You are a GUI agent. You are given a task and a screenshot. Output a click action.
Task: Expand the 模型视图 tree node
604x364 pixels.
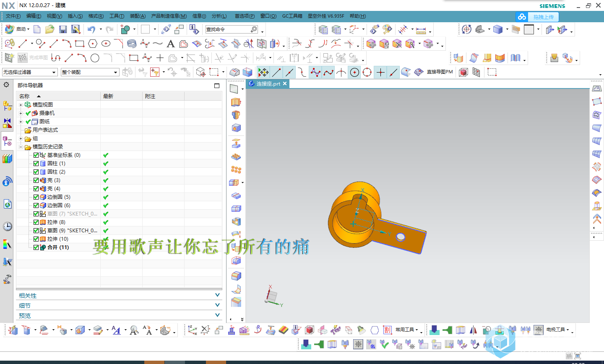21,105
